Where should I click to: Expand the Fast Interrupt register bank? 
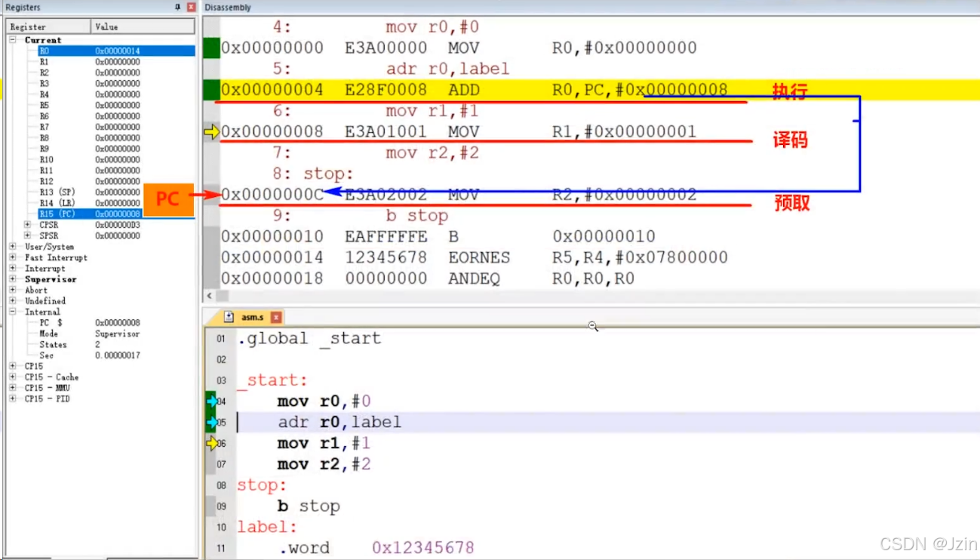coord(13,257)
